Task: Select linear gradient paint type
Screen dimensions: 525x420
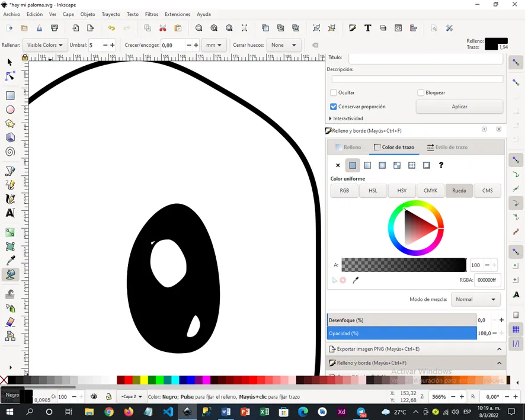Action: pos(367,165)
